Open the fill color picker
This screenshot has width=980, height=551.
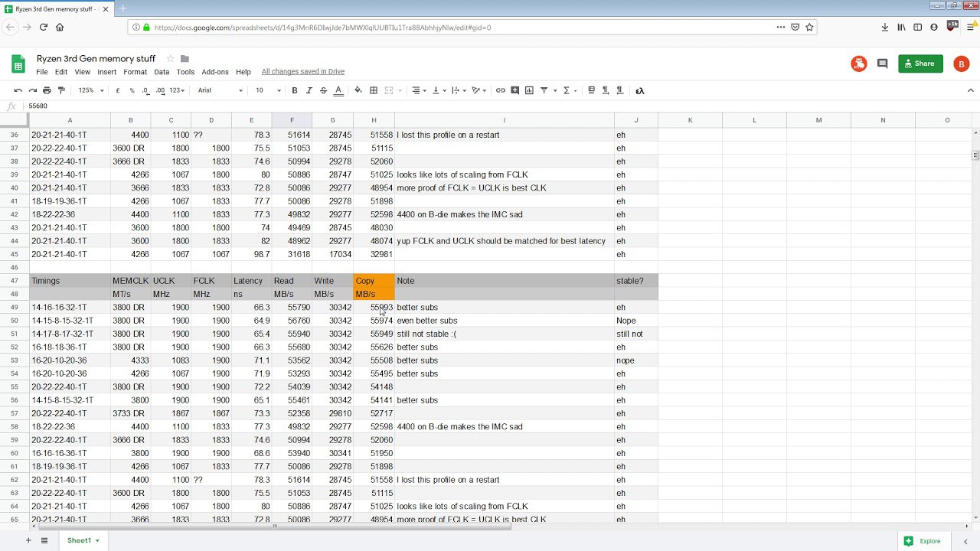(358, 90)
